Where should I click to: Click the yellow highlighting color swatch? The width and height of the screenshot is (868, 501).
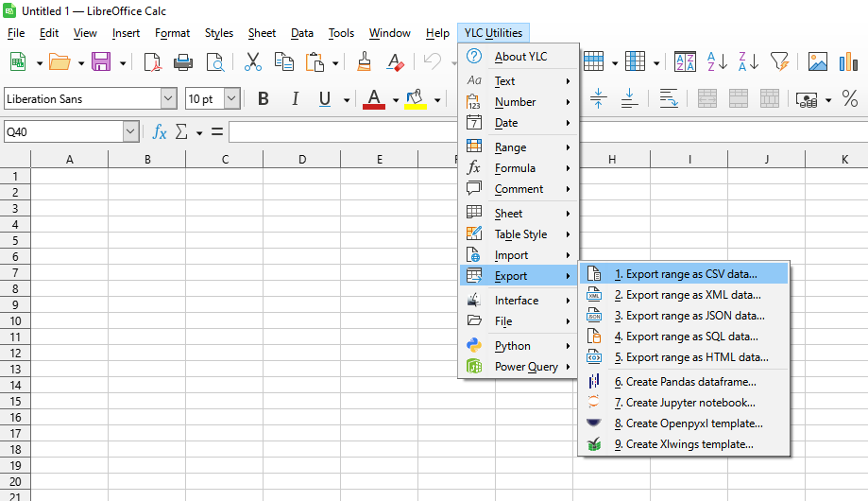(415, 99)
